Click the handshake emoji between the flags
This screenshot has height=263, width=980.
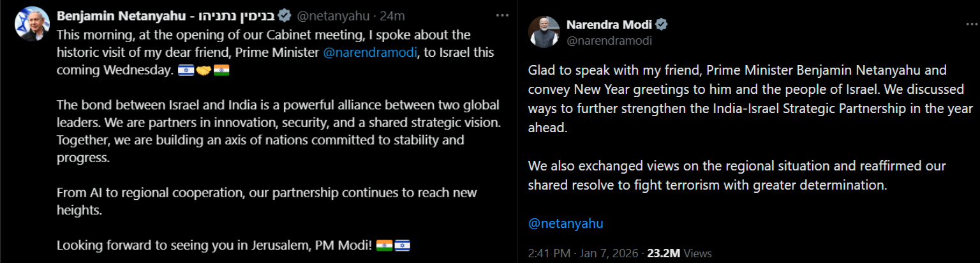click(203, 70)
